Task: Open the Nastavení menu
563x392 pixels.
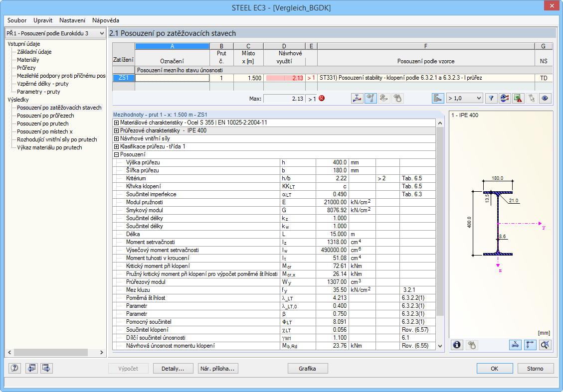Action: 72,20
